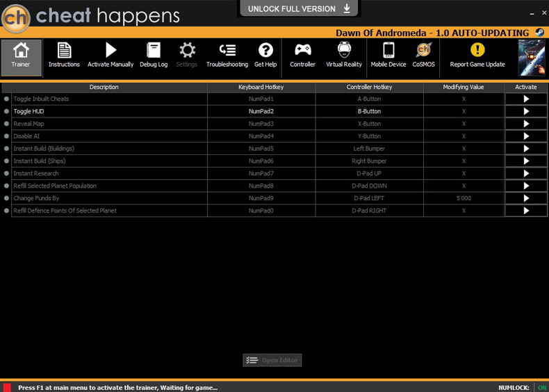Click the Steam logo icon
This screenshot has height=392, width=549.
[539, 33]
